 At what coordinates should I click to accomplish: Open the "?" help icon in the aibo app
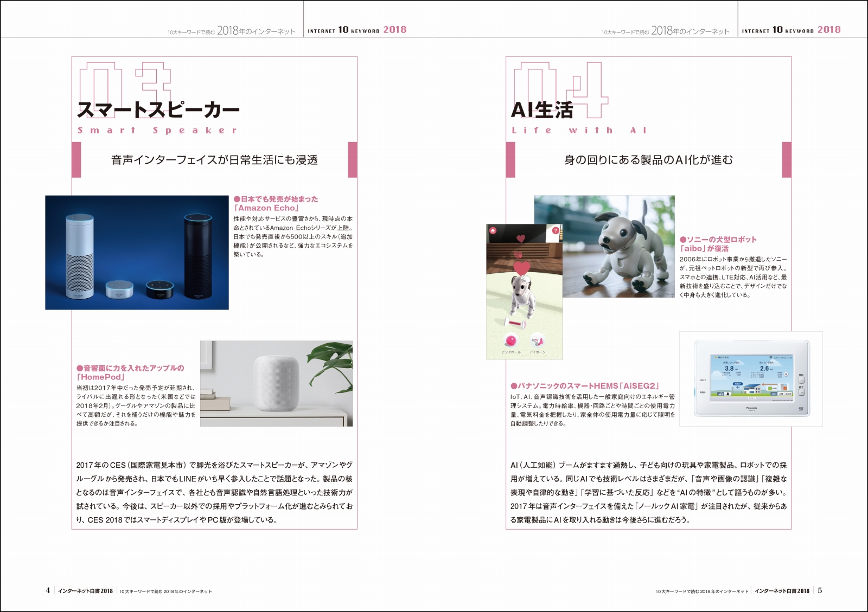pyautogui.click(x=556, y=230)
